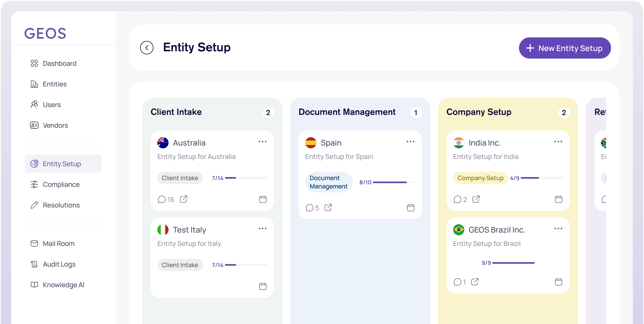
Task: Open calendar on the Spain card
Action: 411,208
